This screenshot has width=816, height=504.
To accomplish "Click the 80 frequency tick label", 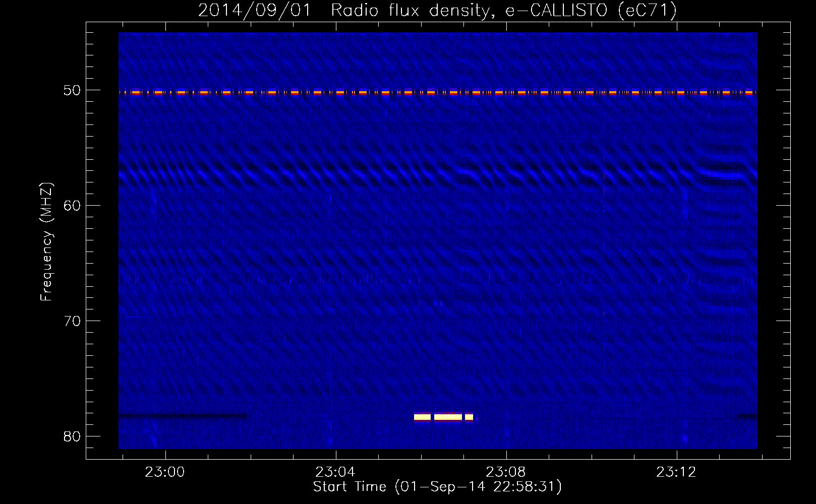I will 72,436.
